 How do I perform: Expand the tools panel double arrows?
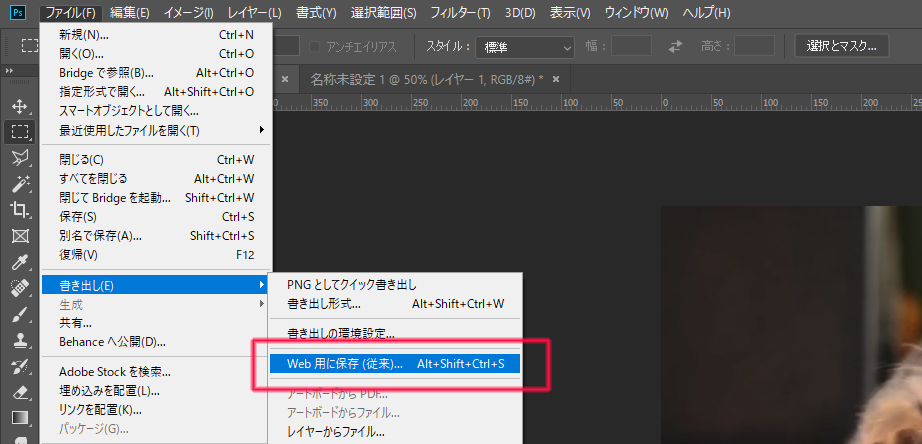click(x=9, y=71)
